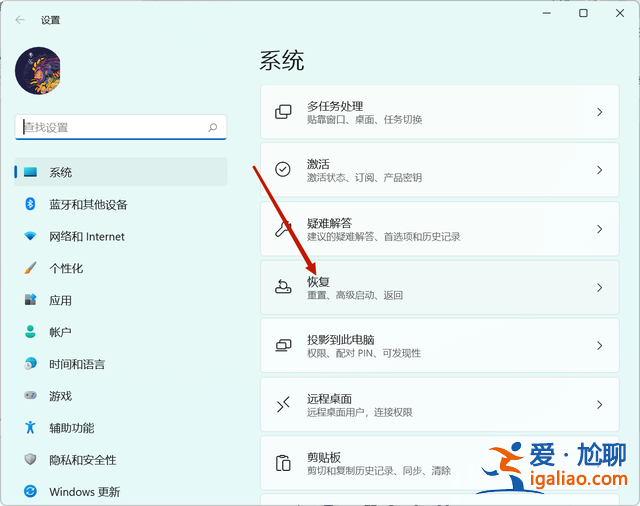Click the search magnifier icon

213,127
